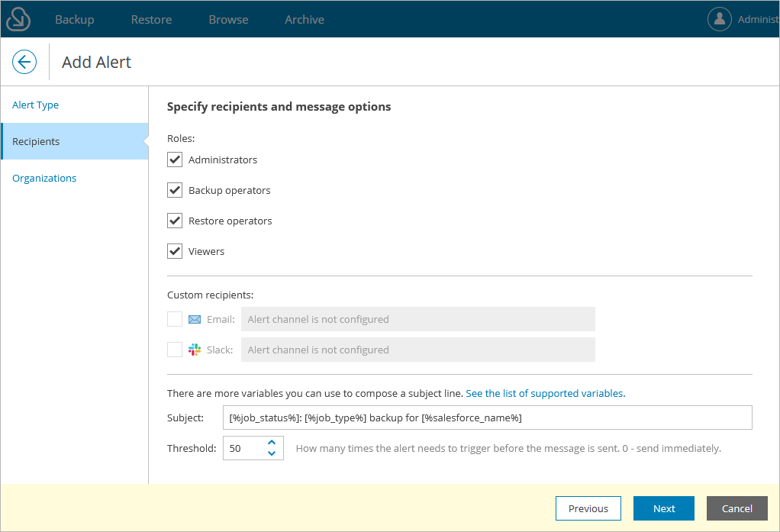This screenshot has width=780, height=532.
Task: Disable the Viewers role checkbox
Action: tap(174, 251)
